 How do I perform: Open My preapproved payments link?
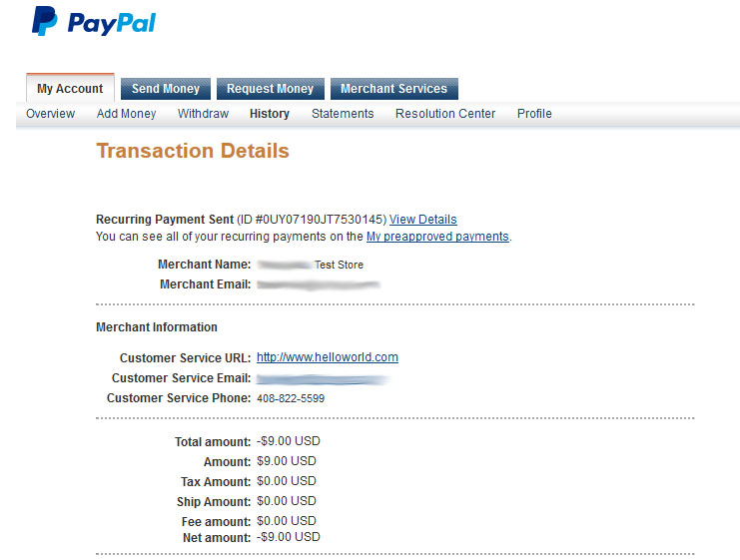coord(437,237)
